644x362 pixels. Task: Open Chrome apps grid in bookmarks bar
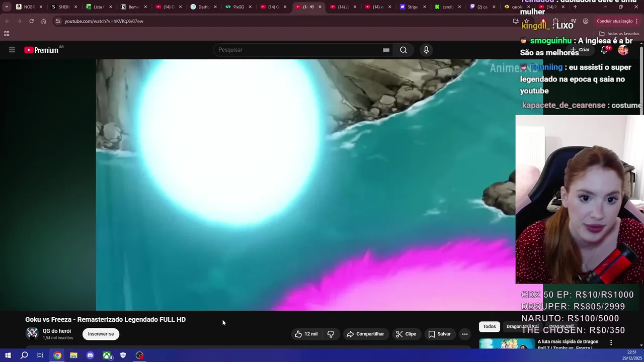[7, 34]
